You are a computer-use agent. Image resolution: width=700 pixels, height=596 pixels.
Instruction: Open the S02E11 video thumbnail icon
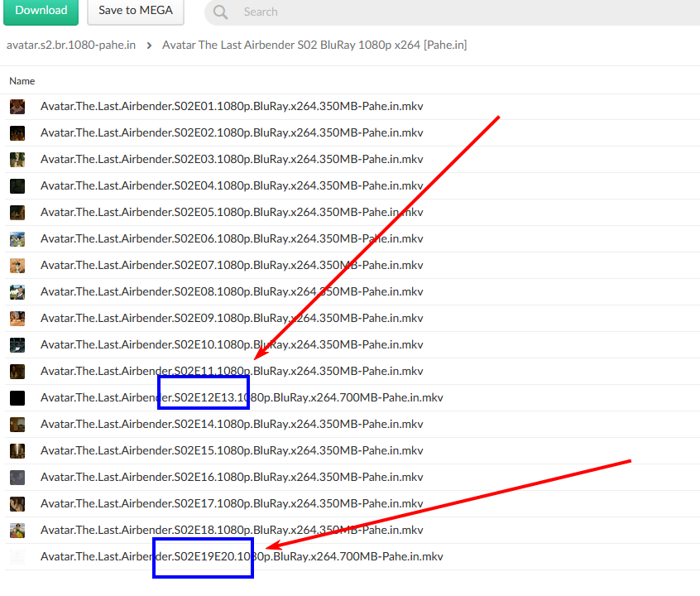17,372
